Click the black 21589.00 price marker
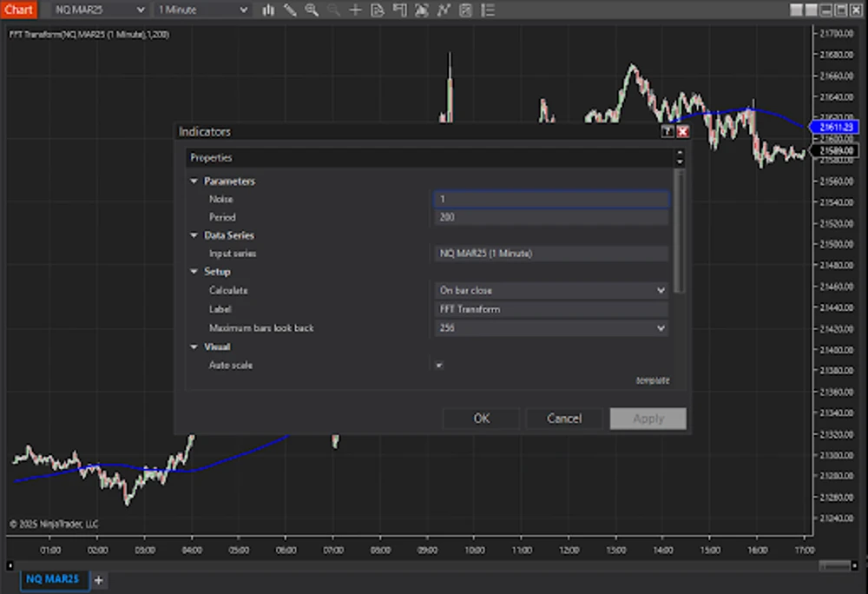Viewport: 868px width, 594px height. (835, 150)
